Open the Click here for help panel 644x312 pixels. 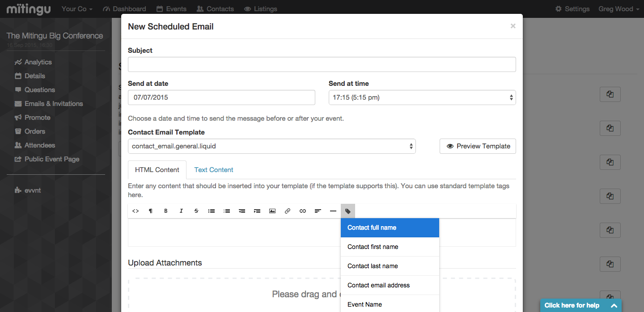580,305
